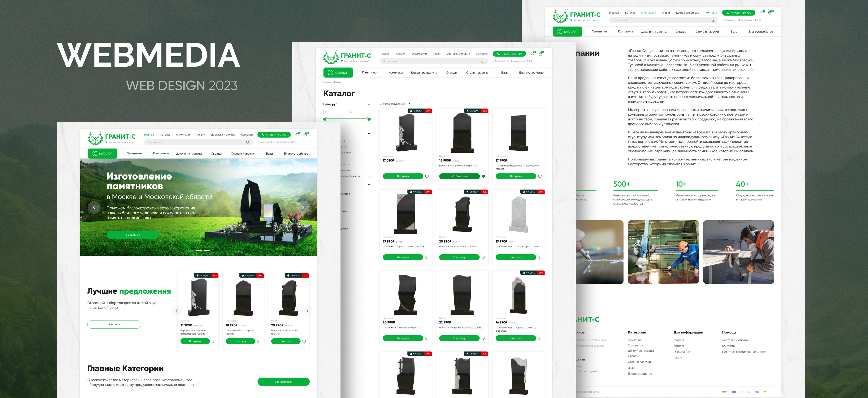This screenshot has height=398, width=868.
Task: Open Контакты in about page top menu
Action: click(x=712, y=13)
